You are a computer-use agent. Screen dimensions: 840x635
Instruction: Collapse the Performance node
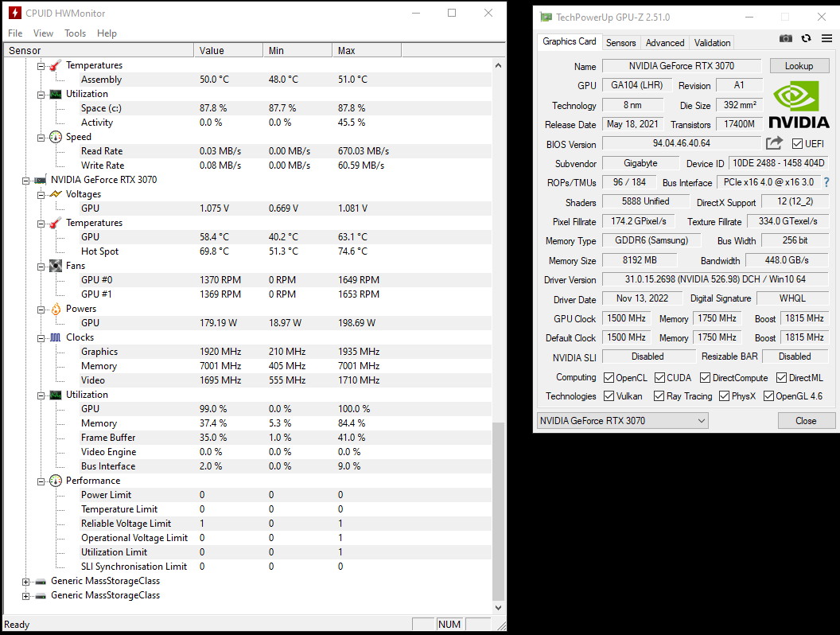tap(41, 481)
